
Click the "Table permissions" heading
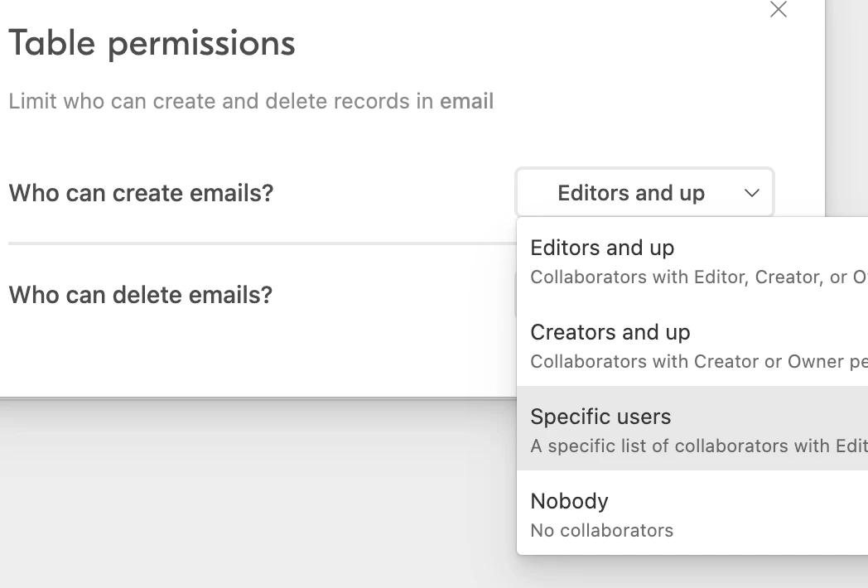[152, 44]
